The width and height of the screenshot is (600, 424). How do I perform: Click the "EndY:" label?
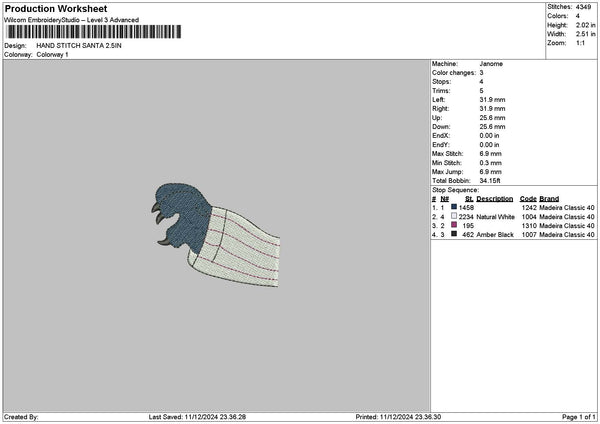[x=441, y=145]
